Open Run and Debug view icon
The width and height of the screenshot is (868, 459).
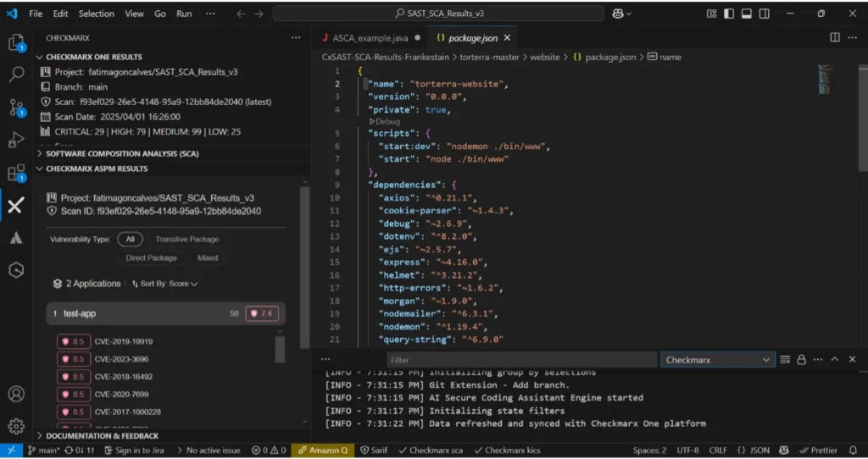point(15,140)
